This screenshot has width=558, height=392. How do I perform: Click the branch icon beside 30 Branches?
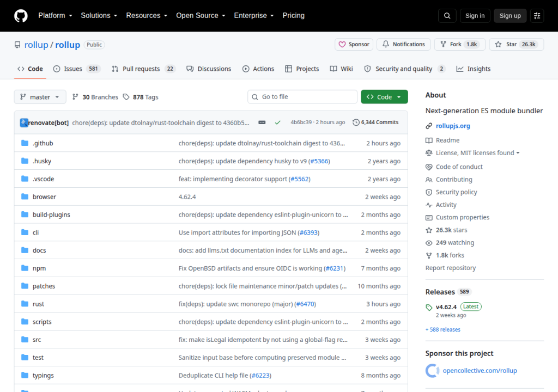click(75, 97)
